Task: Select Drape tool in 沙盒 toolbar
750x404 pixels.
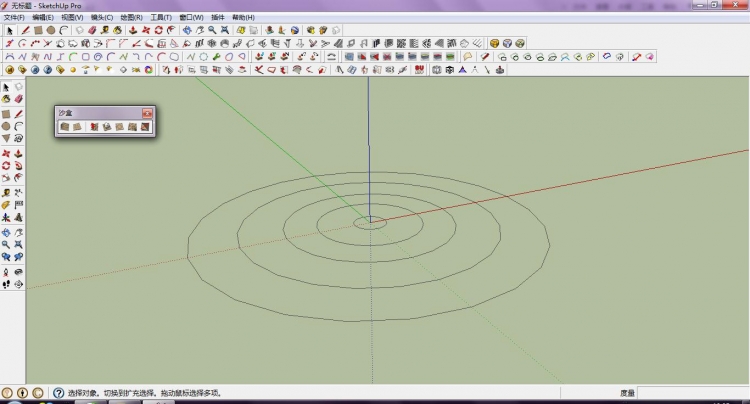Action: coord(120,127)
